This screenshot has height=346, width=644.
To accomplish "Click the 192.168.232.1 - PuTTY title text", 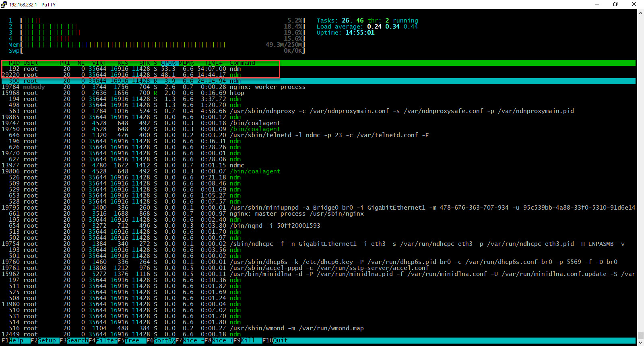I will tap(33, 4).
